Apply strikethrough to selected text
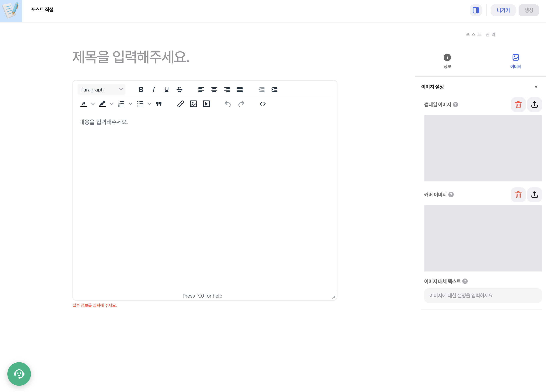The width and height of the screenshot is (546, 392). coord(179,89)
